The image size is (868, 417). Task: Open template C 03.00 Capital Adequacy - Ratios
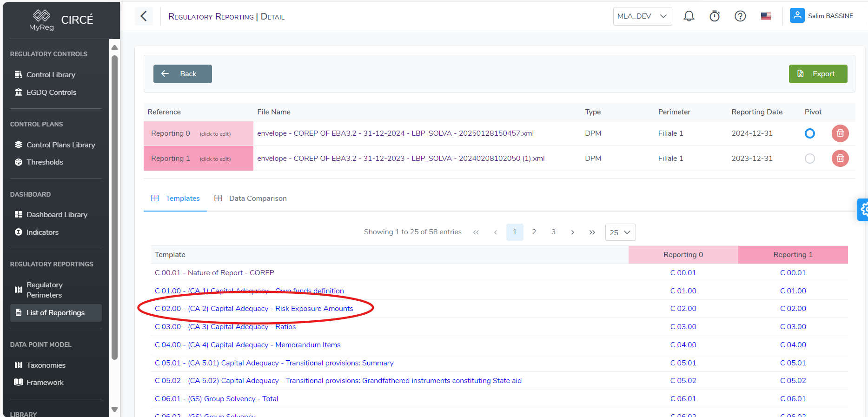[x=225, y=327]
